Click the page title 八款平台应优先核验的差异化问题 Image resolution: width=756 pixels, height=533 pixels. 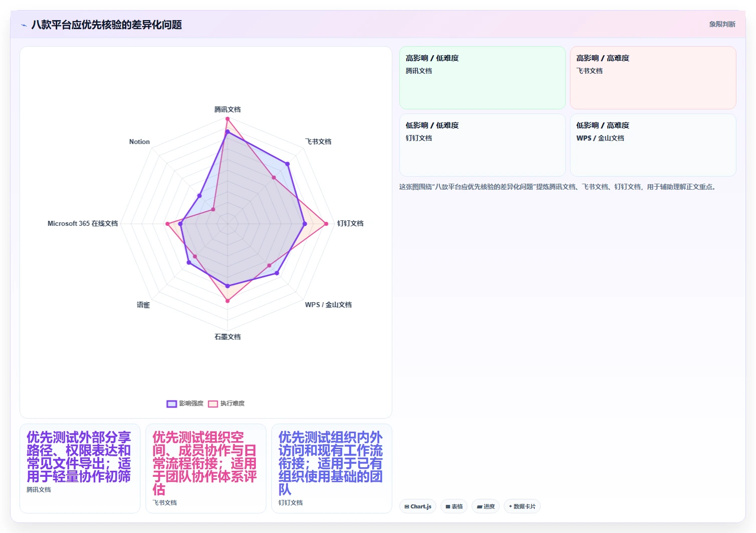click(106, 25)
